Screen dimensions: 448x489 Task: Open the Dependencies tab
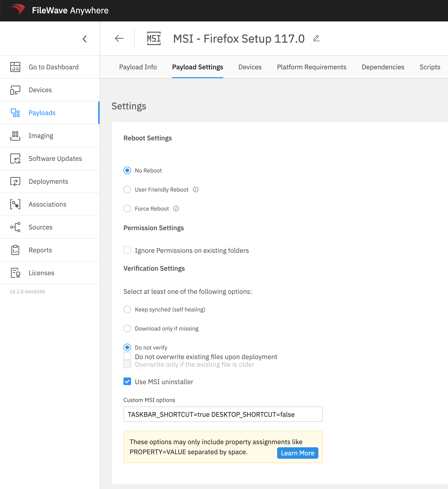pyautogui.click(x=383, y=67)
